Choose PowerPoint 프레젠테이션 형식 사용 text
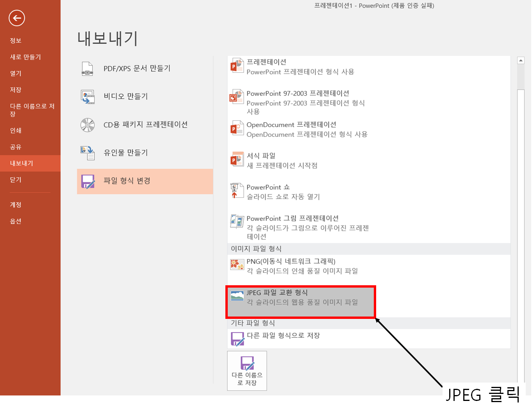 click(x=300, y=72)
